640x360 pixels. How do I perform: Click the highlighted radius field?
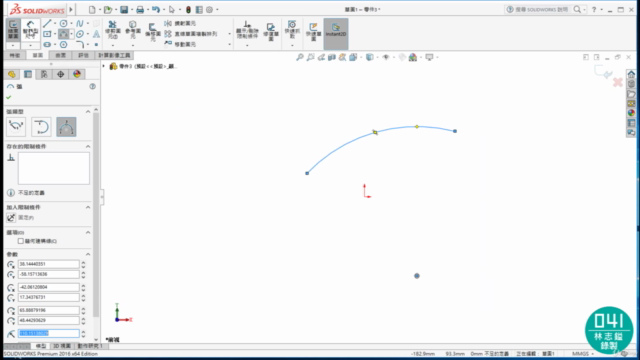[x=49, y=333]
